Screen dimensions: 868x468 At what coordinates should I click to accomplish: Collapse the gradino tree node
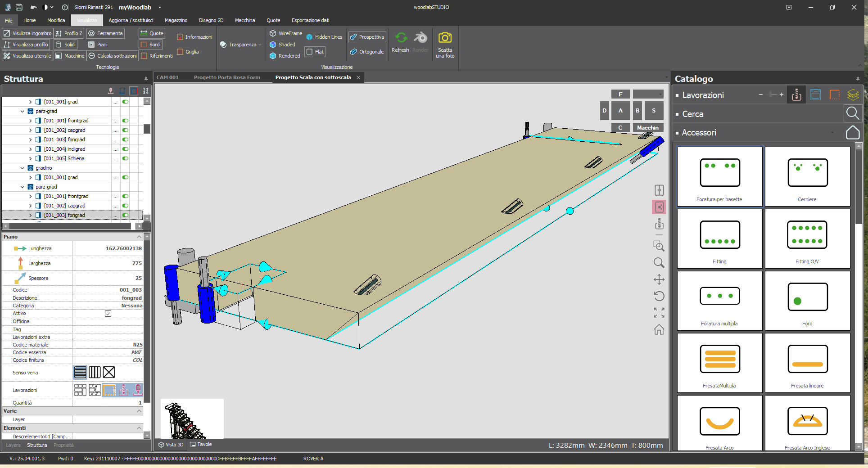[x=23, y=168]
